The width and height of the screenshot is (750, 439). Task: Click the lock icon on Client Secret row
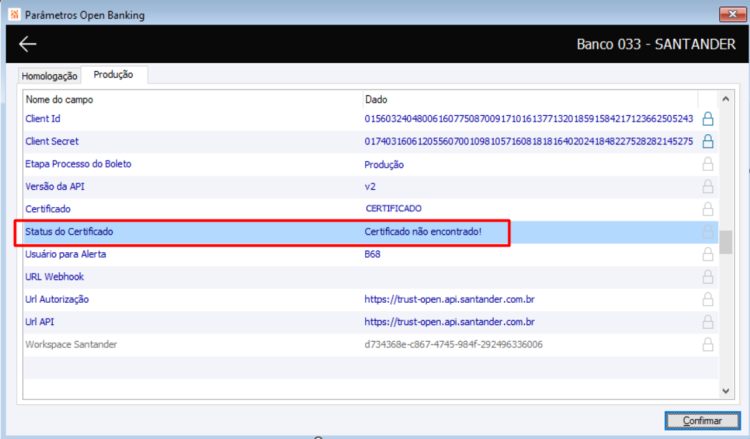707,141
